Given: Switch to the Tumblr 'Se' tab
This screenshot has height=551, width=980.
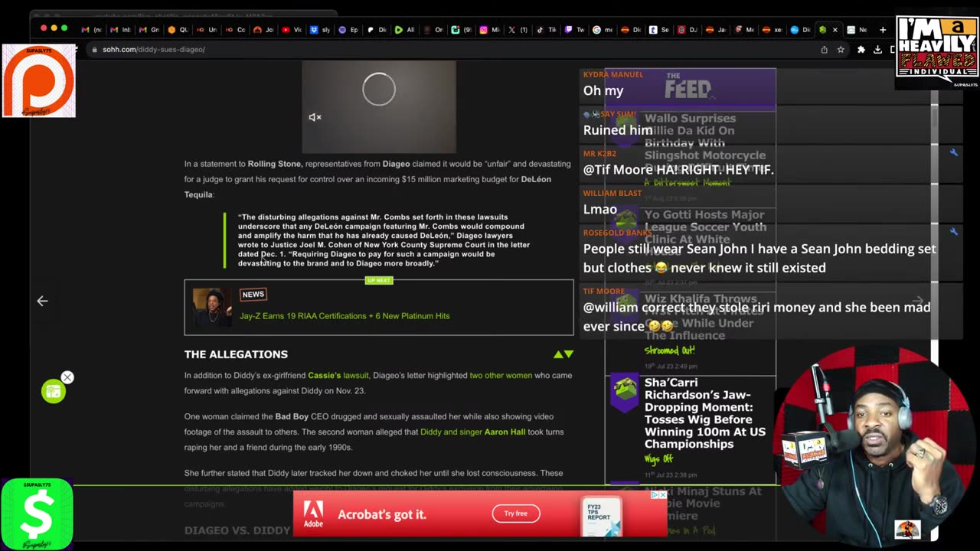Looking at the screenshot, I should [659, 30].
